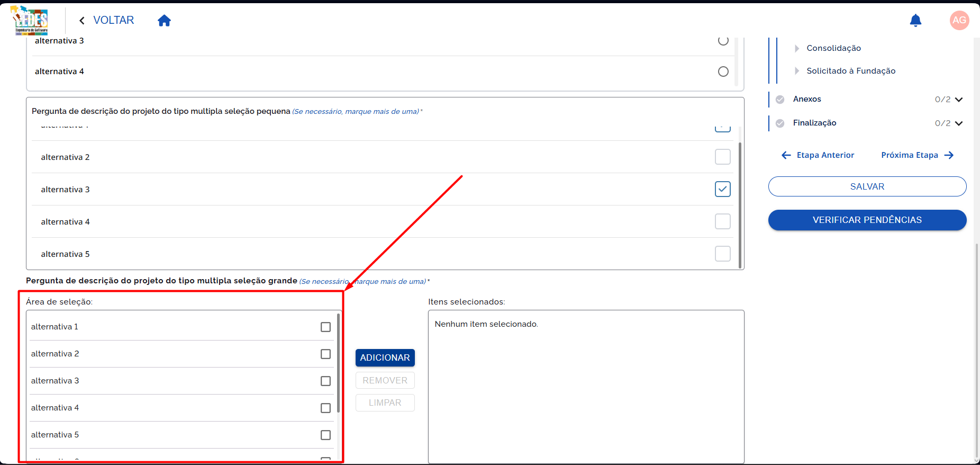The height and width of the screenshot is (465, 980).
Task: Tick alternativa 1 in Área de seleção
Action: click(325, 327)
